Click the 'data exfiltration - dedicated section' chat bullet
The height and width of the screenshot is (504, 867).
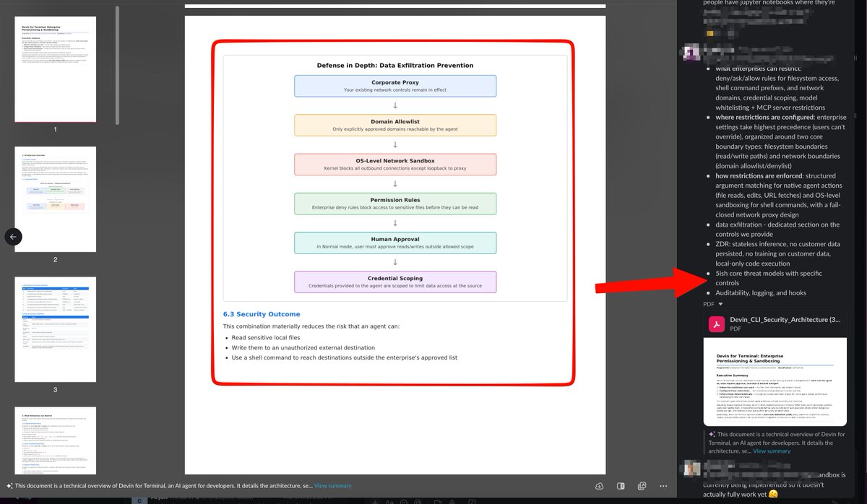(777, 230)
